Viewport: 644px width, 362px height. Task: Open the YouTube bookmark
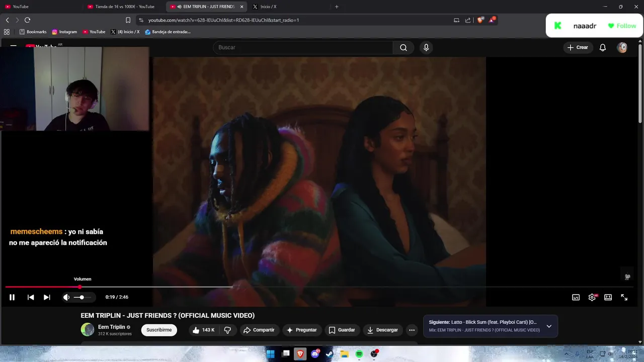coord(94,32)
